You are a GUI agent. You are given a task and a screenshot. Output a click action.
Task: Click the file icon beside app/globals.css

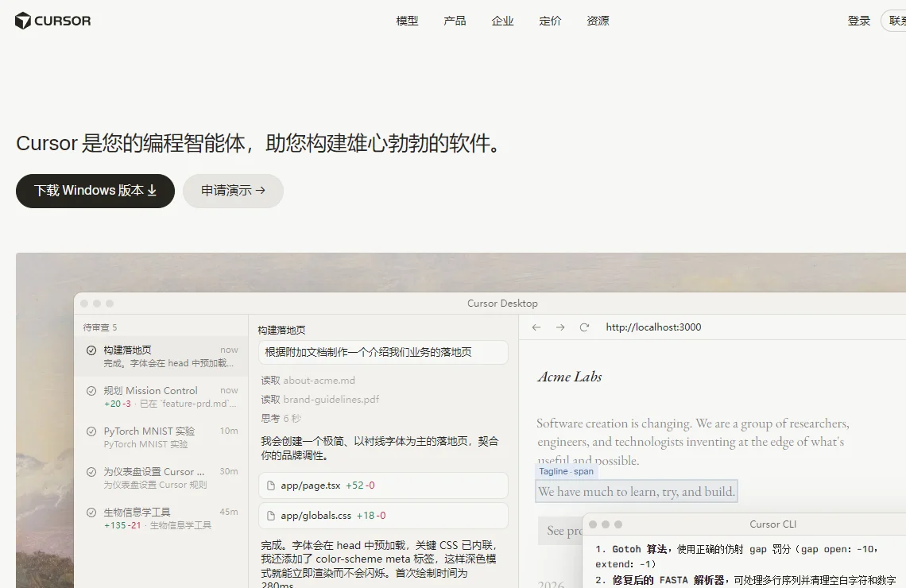tap(270, 515)
